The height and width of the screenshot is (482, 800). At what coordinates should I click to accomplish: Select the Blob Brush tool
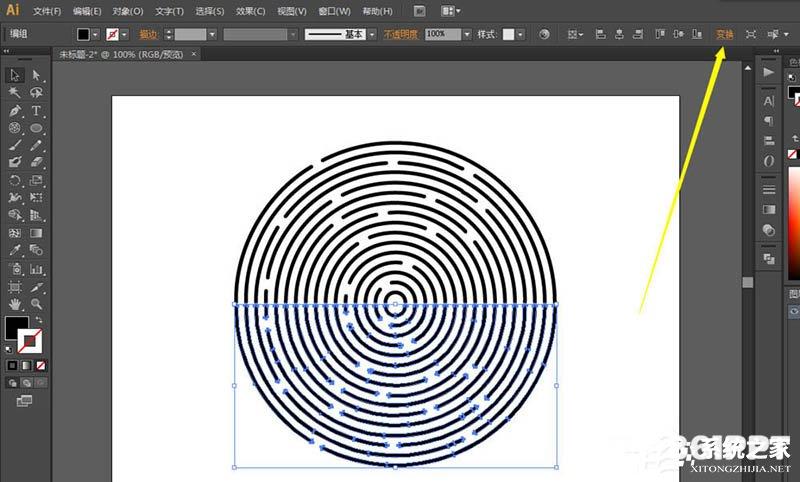(15, 162)
